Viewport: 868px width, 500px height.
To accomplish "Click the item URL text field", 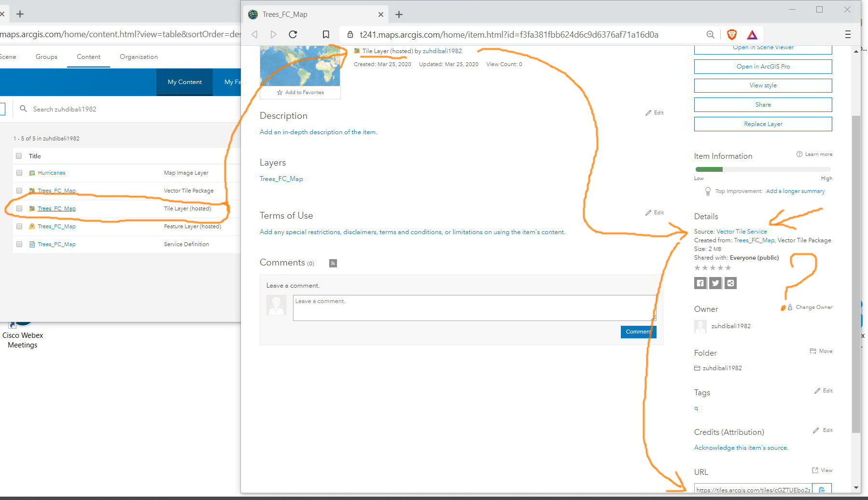I will pyautogui.click(x=754, y=488).
